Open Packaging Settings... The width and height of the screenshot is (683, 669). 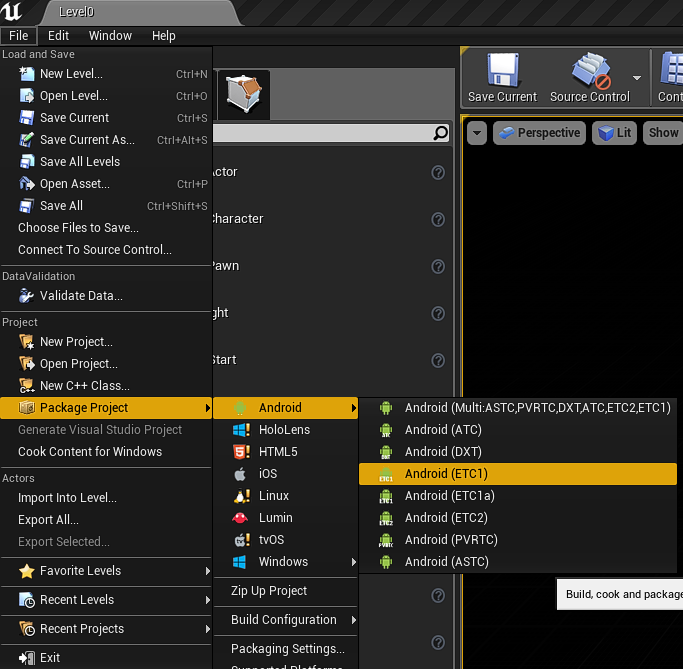tap(286, 649)
